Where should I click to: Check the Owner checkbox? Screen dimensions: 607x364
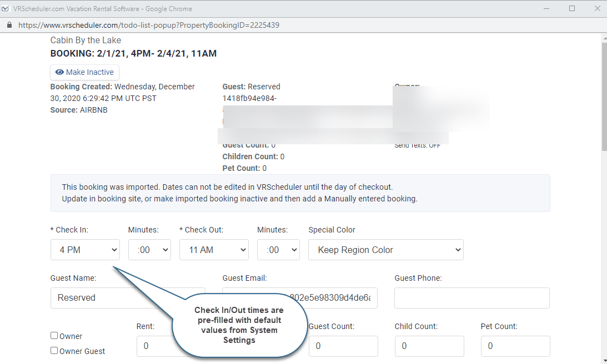[54, 335]
